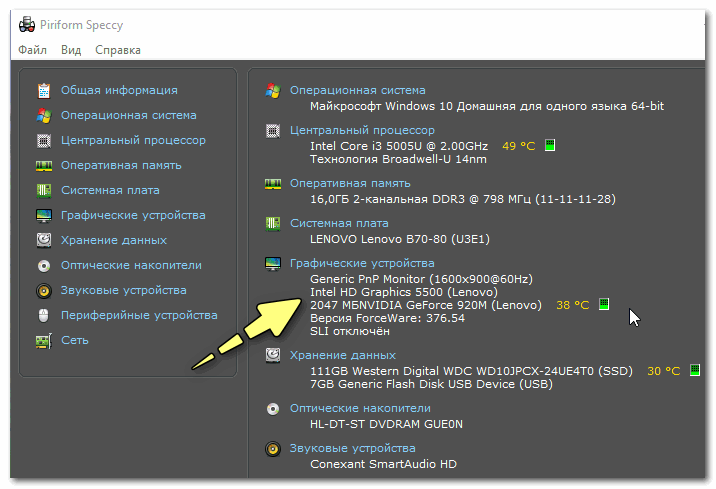
Task: Click the Центральный процессор chip icon in sidebar
Action: point(44,141)
